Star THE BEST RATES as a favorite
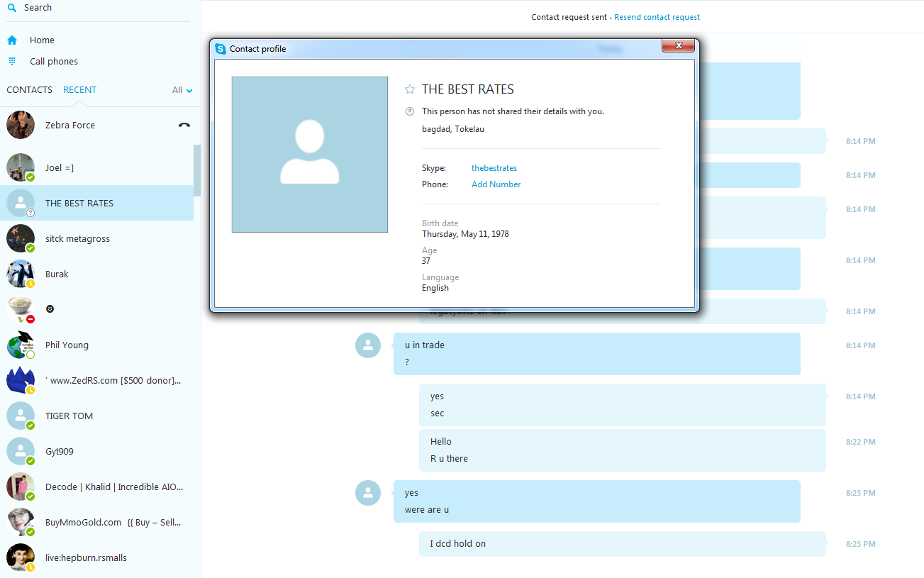 410,89
